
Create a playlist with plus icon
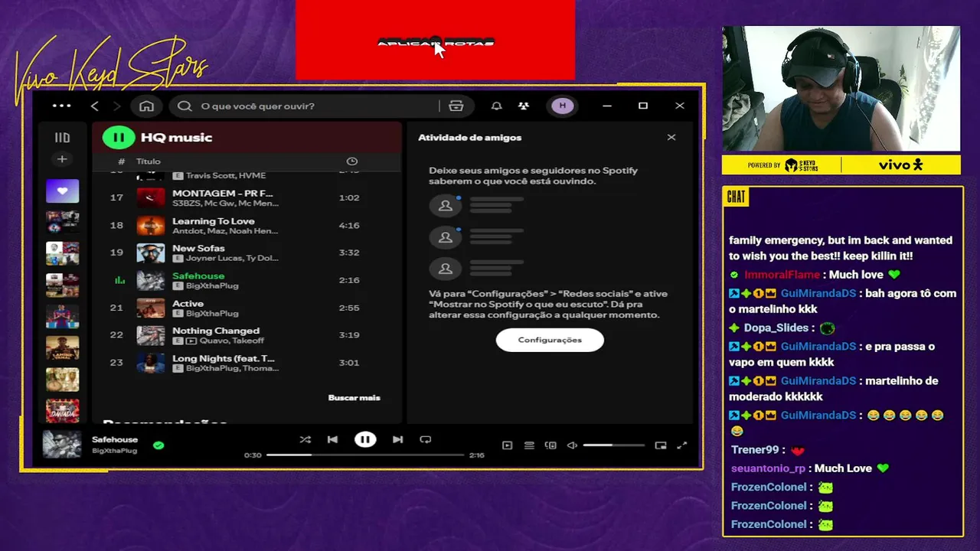tap(62, 159)
